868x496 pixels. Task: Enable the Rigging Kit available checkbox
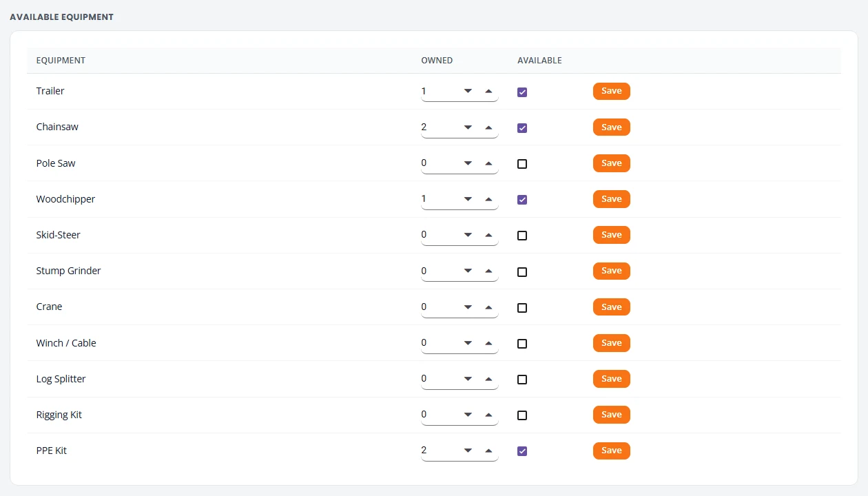[522, 415]
